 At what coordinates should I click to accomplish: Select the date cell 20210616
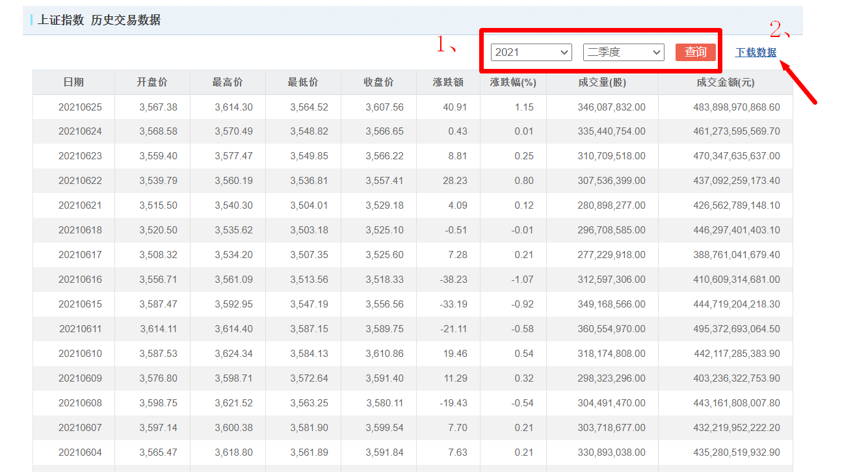(80, 280)
